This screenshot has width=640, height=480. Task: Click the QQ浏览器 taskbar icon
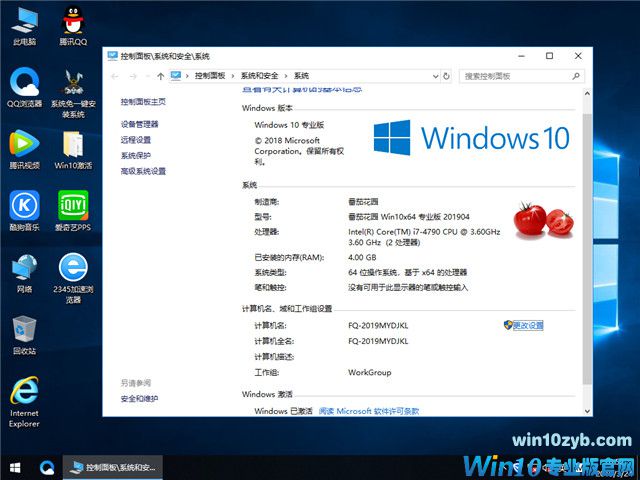47,468
